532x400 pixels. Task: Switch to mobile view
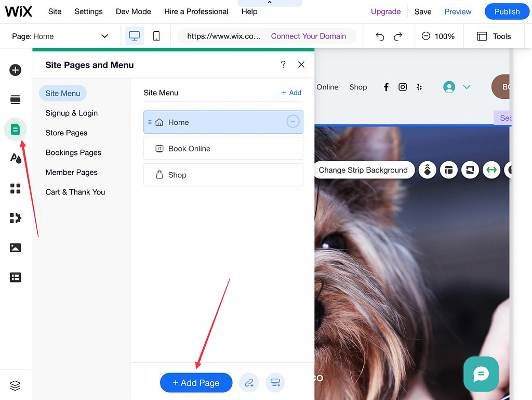click(x=156, y=36)
